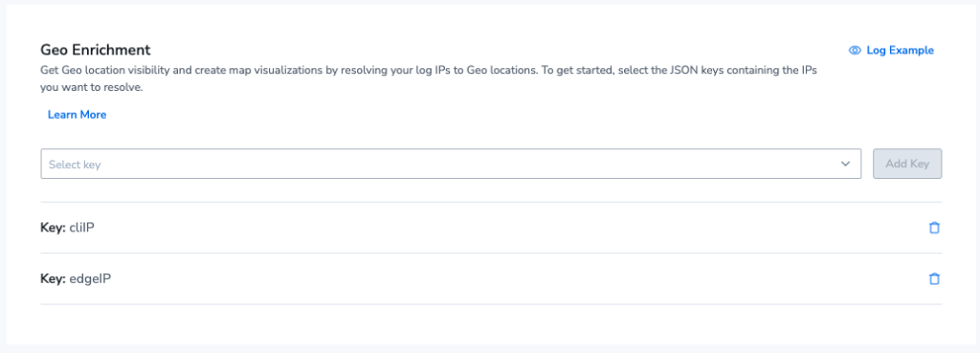The width and height of the screenshot is (980, 353).
Task: Click the bold Key label before edgeIP
Action: [x=54, y=279]
